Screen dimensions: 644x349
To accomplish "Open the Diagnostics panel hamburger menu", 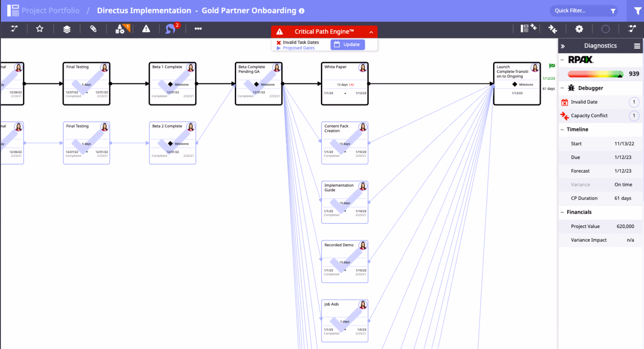I will 637,46.
